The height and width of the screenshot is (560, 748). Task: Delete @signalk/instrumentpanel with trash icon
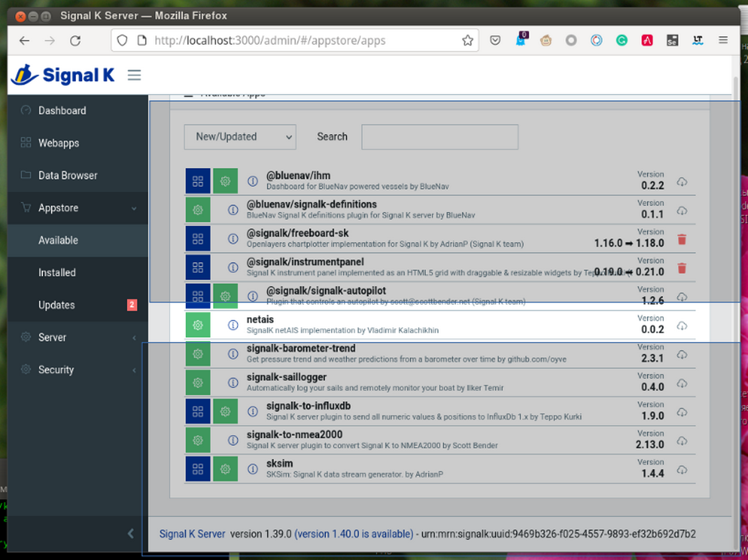[x=682, y=268]
